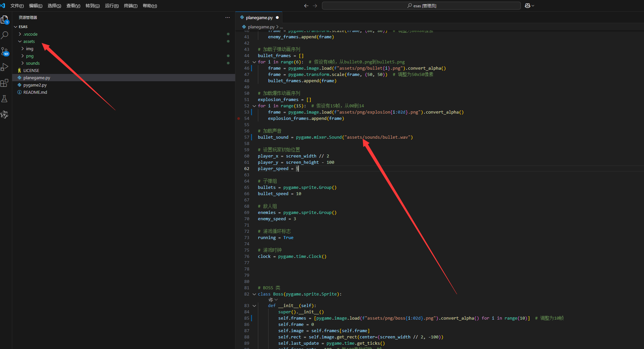The height and width of the screenshot is (349, 644).
Task: Open the Extensions view
Action: 5,83
